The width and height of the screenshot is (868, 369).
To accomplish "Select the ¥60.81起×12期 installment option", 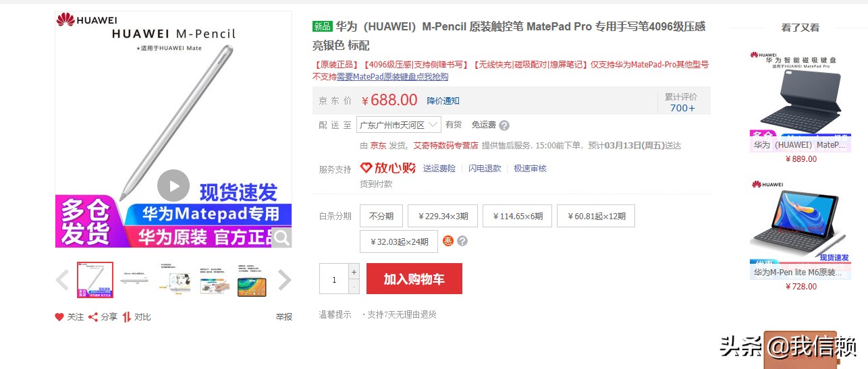I will (x=596, y=217).
